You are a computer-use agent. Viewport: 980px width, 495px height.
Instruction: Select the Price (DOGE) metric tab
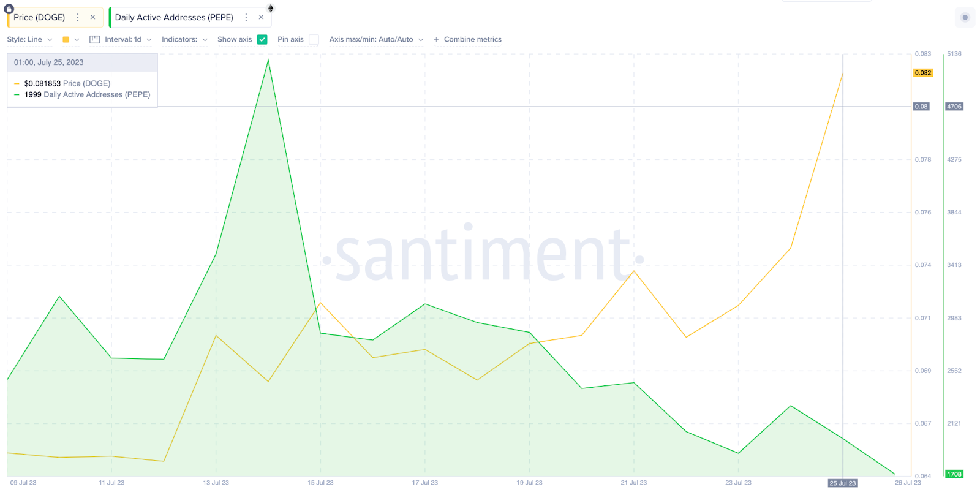39,17
